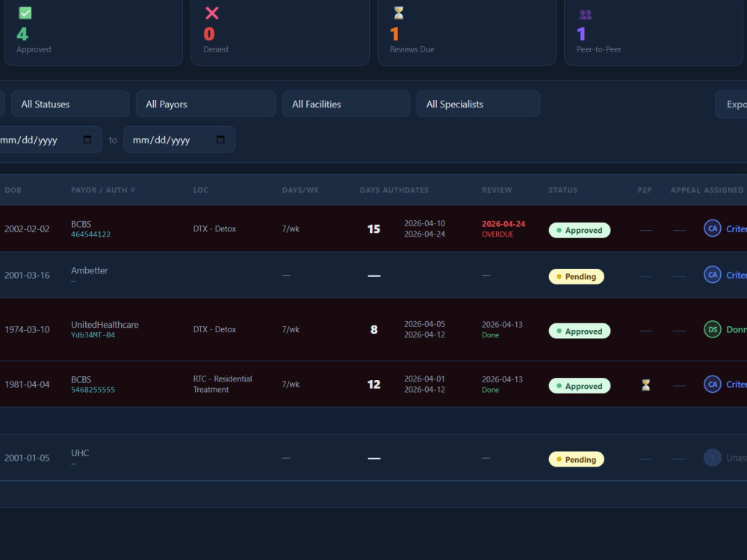The width and height of the screenshot is (747, 560).
Task: Click Approved badge in 464544122 row
Action: tap(580, 230)
